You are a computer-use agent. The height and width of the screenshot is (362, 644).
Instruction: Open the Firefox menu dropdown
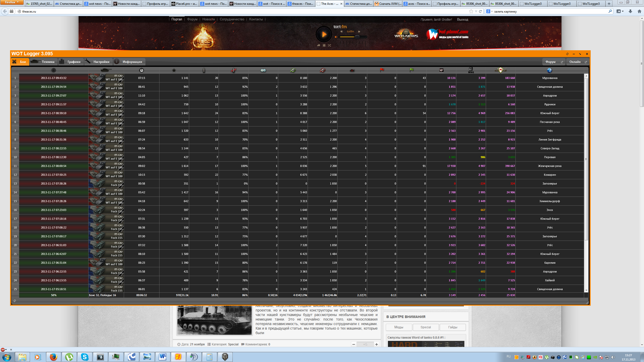click(x=12, y=2)
